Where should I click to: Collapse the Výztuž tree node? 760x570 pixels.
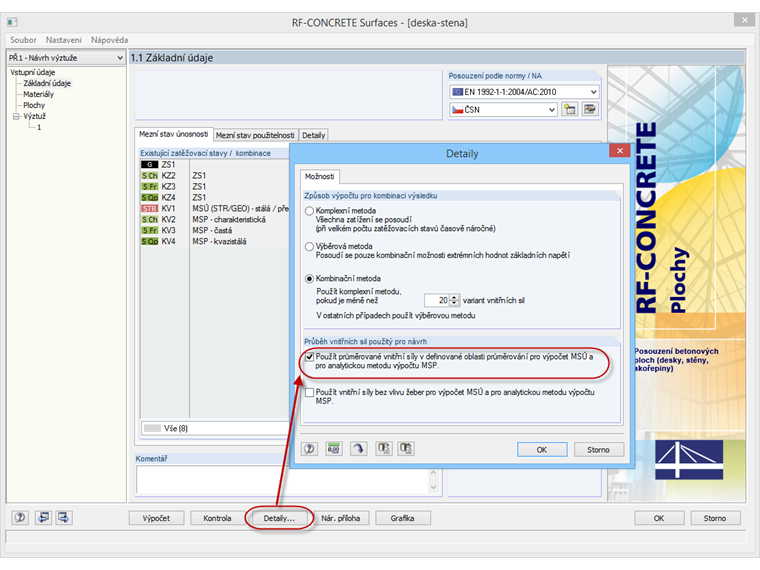(16, 116)
